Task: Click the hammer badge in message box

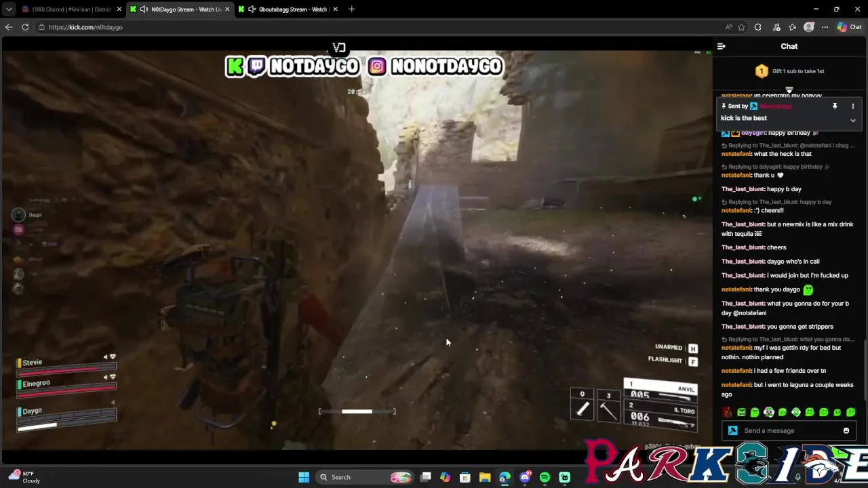Action: tap(732, 430)
